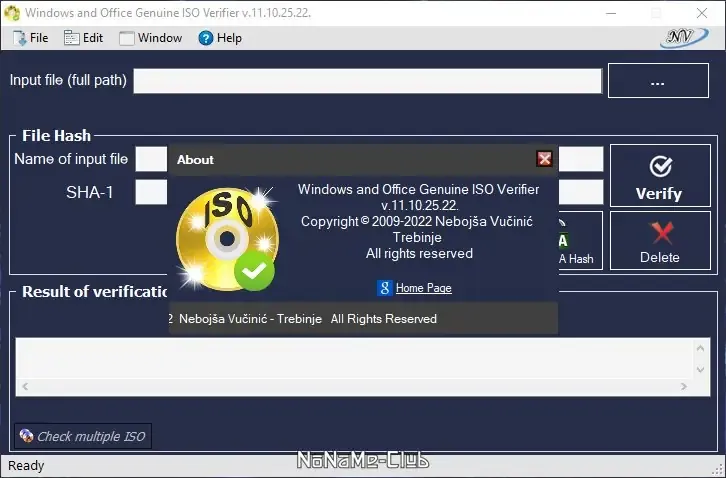Viewport: 726px width, 478px height.
Task: Open the Home Page link
Action: tap(424, 288)
